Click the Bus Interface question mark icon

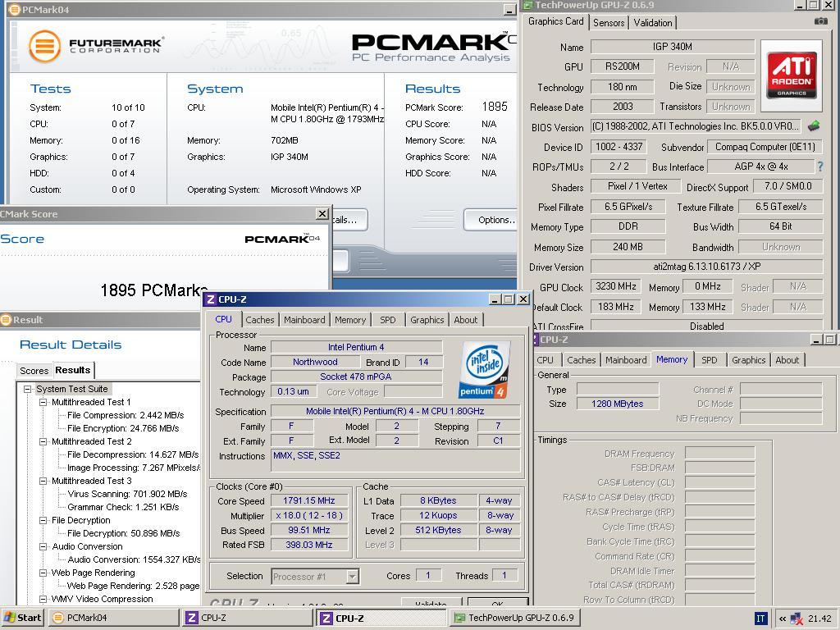click(x=820, y=167)
